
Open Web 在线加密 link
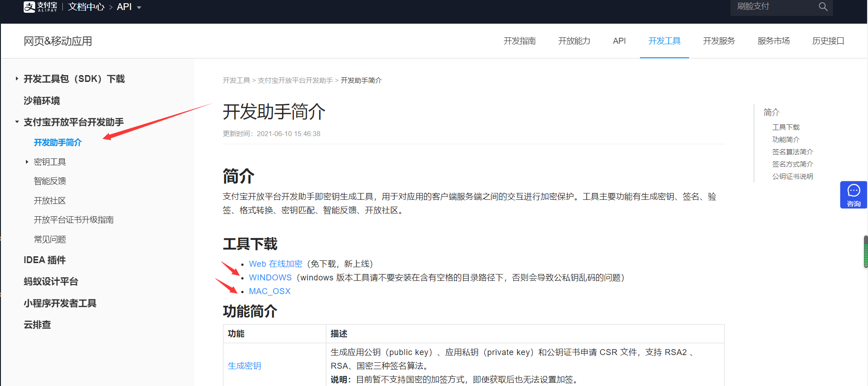[x=275, y=264]
